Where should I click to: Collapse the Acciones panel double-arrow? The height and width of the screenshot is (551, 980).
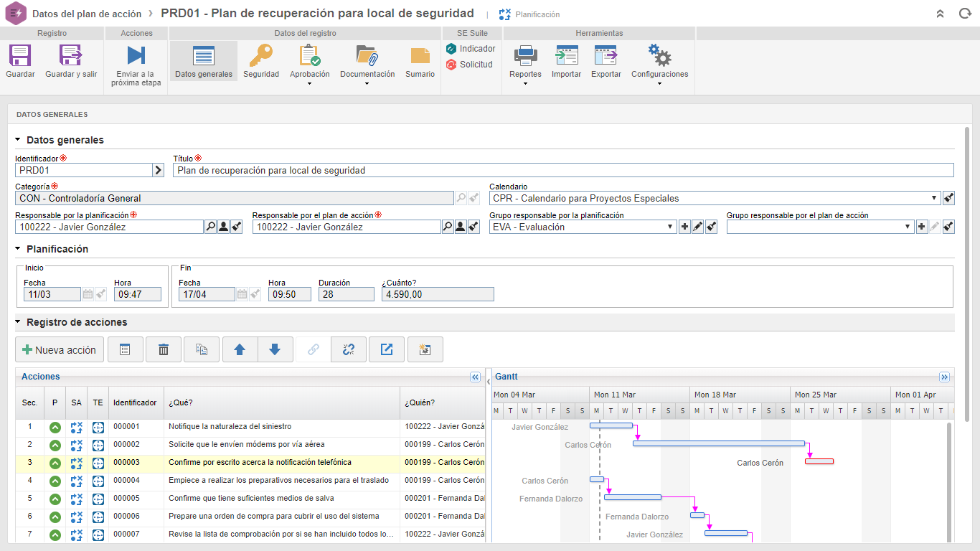point(475,377)
